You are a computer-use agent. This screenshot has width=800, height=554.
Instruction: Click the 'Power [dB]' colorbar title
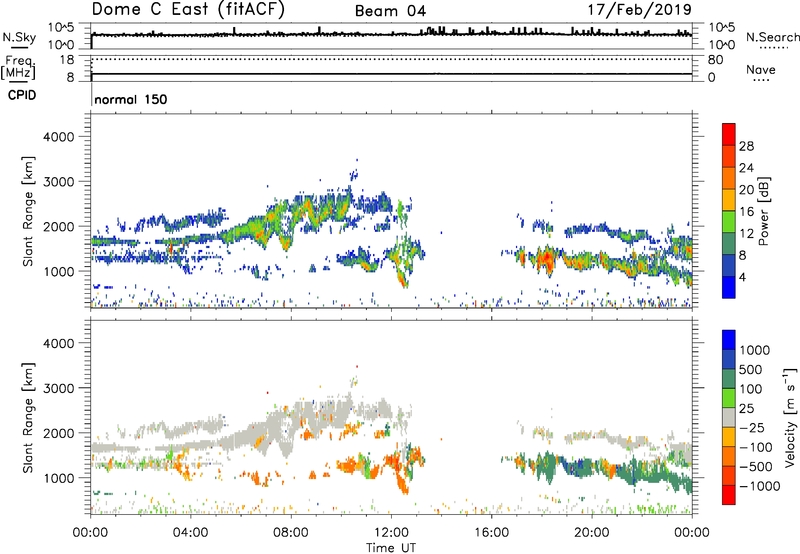coord(764,211)
